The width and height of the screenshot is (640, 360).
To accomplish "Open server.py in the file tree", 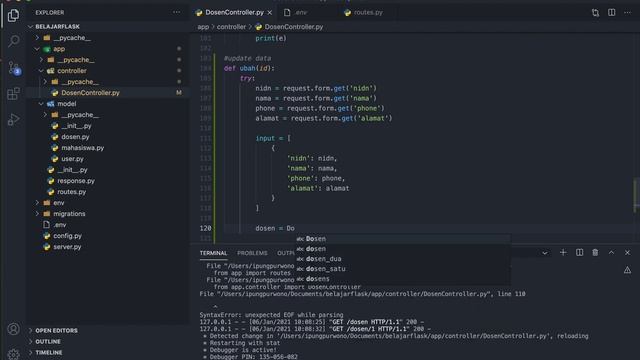I will coord(67,247).
